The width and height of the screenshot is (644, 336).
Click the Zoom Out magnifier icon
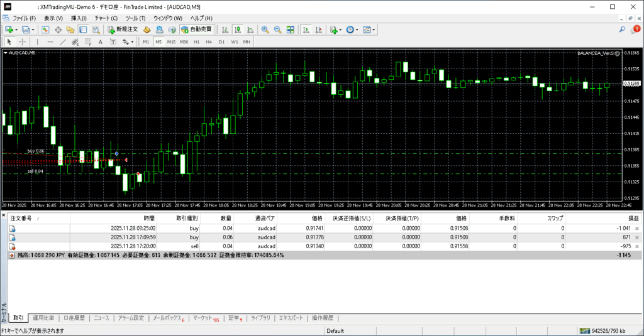277,30
